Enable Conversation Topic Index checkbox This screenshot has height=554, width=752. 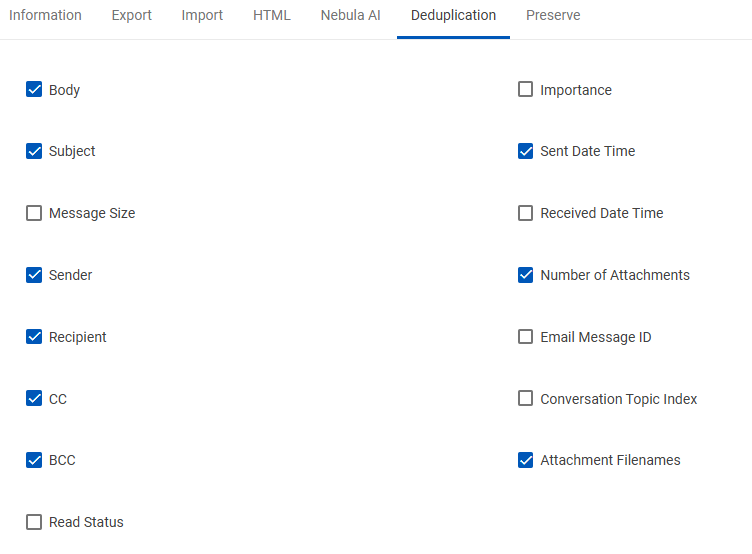point(526,399)
